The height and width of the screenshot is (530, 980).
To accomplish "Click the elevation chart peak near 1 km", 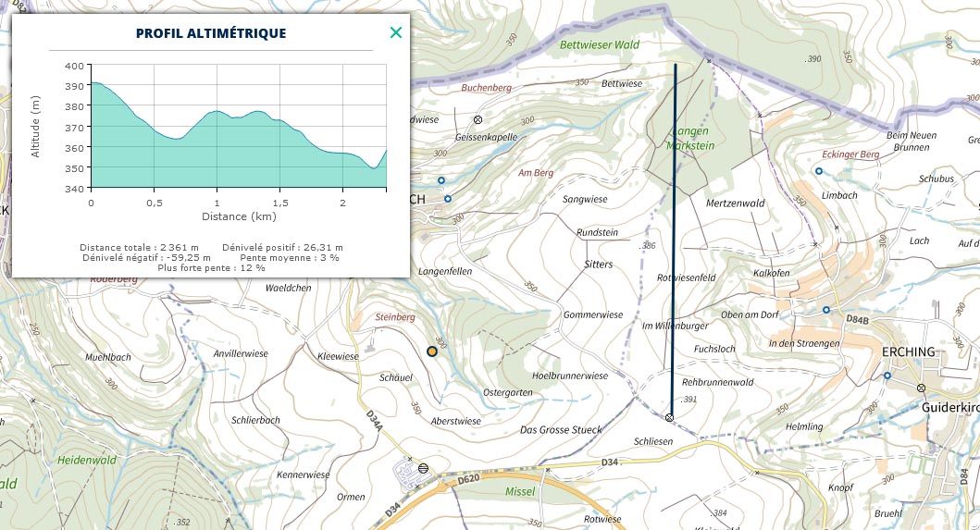I will [x=217, y=112].
